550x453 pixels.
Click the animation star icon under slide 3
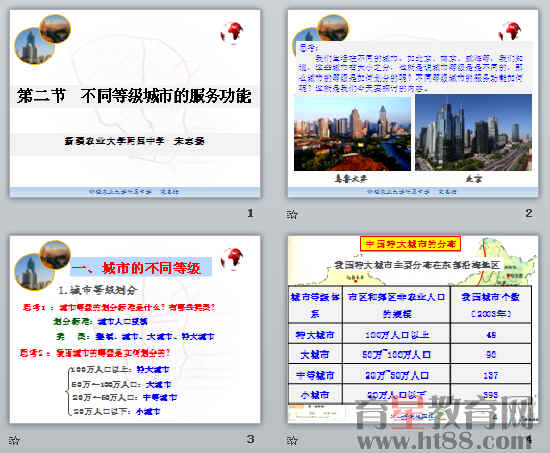pos(14,440)
